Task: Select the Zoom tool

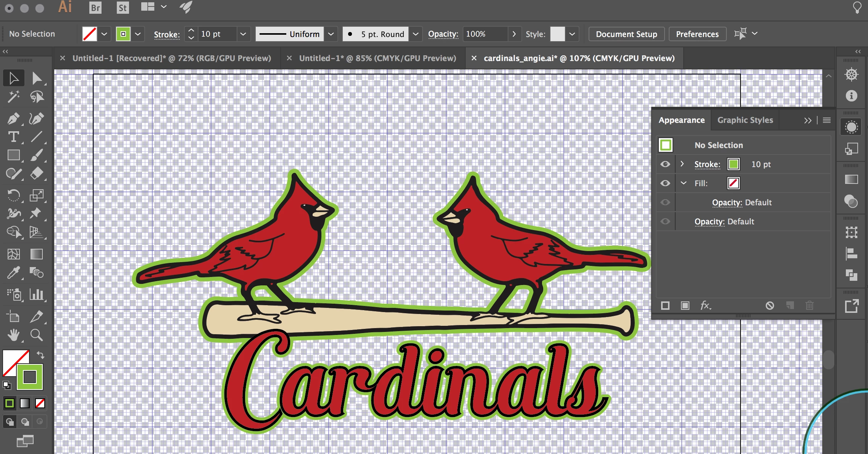Action: pyautogui.click(x=37, y=335)
